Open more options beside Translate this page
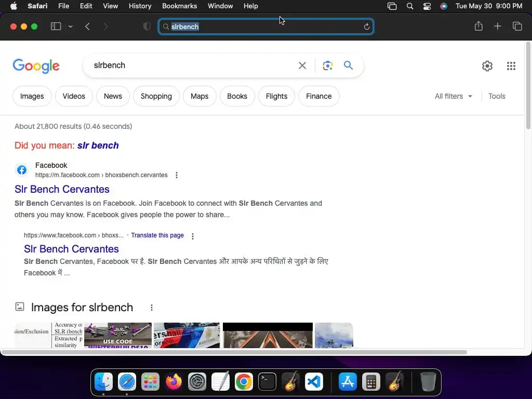The image size is (532, 399). (x=193, y=236)
